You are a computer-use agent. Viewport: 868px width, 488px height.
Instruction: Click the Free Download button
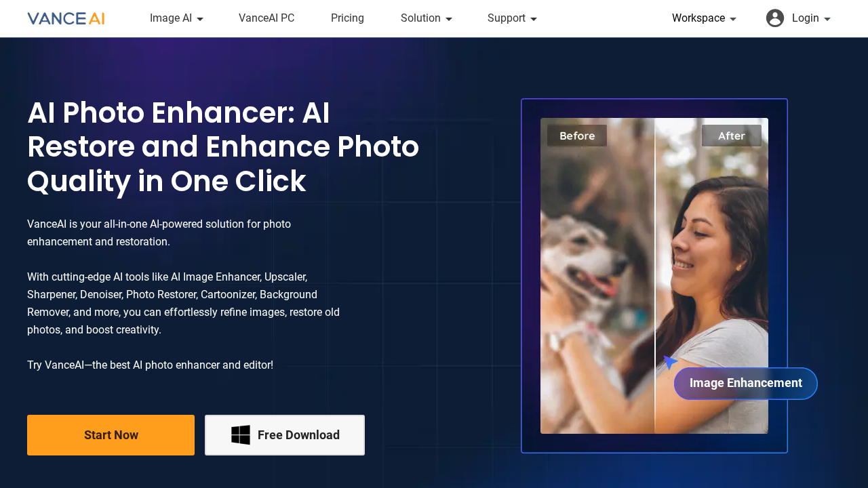pyautogui.click(x=285, y=435)
